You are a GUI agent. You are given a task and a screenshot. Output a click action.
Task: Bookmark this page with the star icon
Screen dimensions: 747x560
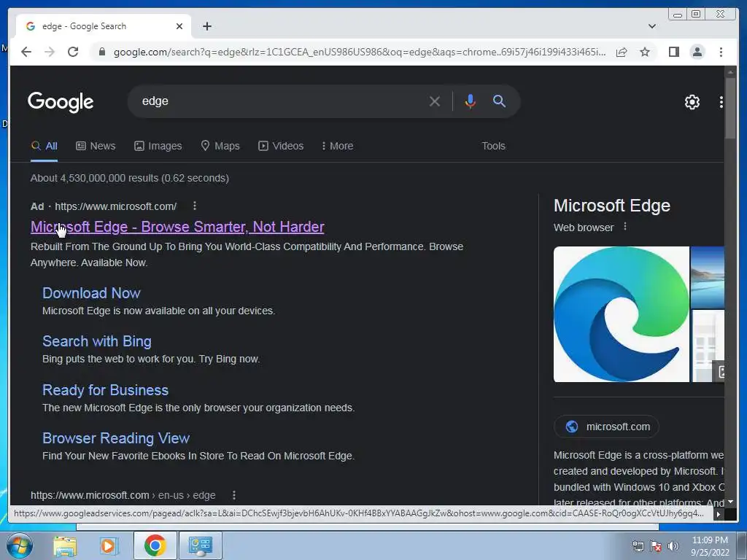(x=645, y=52)
